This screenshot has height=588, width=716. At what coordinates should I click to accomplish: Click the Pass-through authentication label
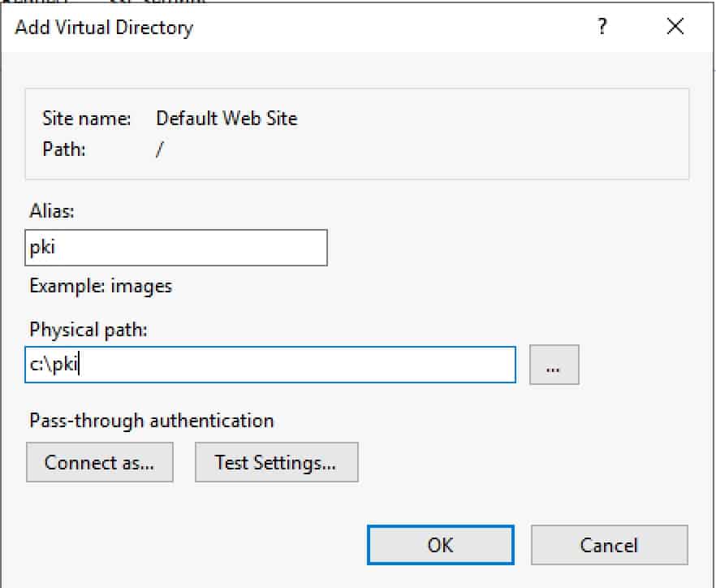coord(152,421)
